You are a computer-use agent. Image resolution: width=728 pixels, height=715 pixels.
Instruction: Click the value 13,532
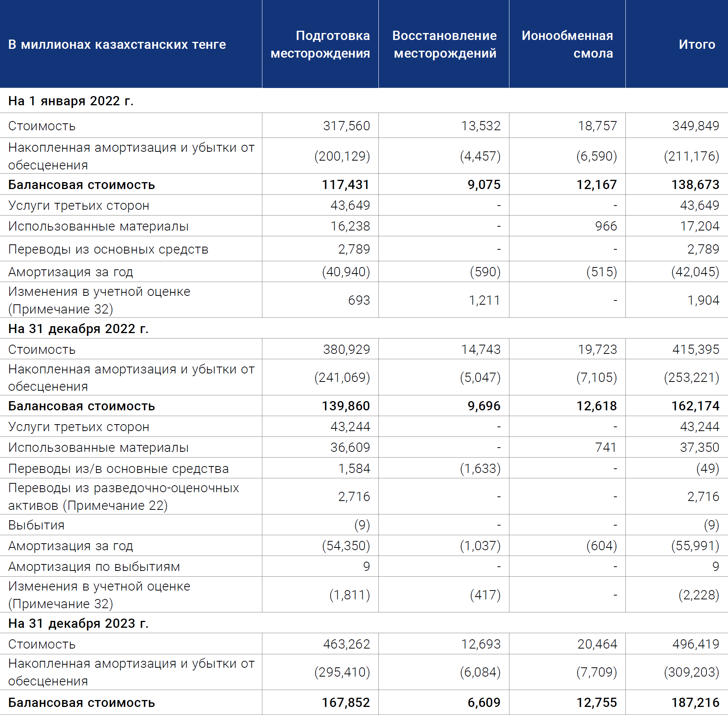[x=481, y=126]
